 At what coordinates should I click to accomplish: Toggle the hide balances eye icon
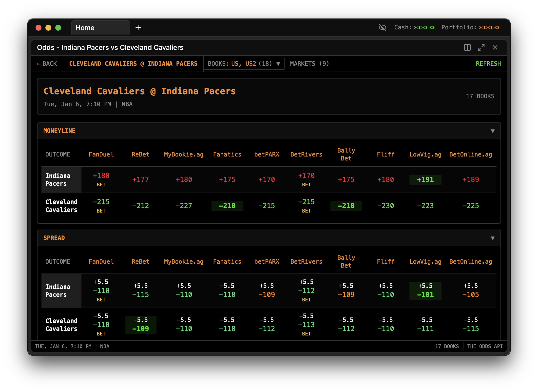382,27
